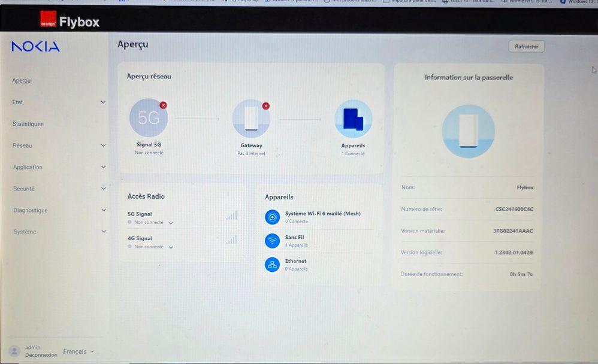598x364 pixels.
Task: Click the Déconnexion link
Action: 41,355
